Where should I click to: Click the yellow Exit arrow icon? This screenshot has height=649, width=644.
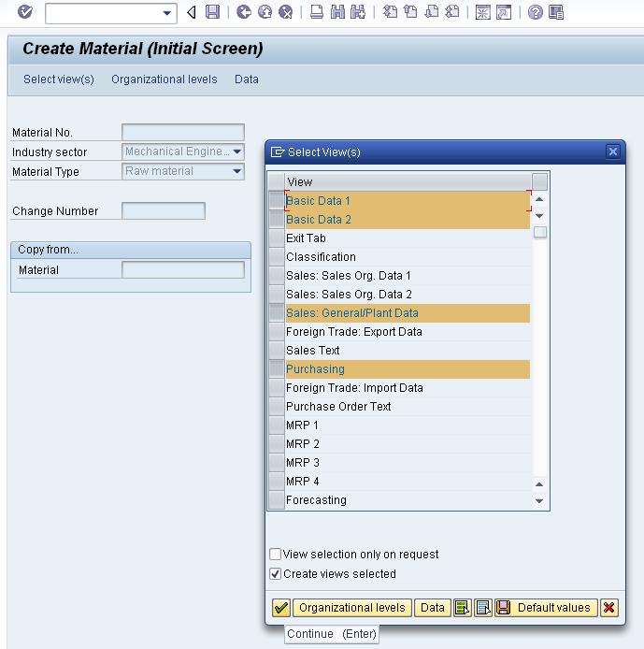click(x=265, y=12)
